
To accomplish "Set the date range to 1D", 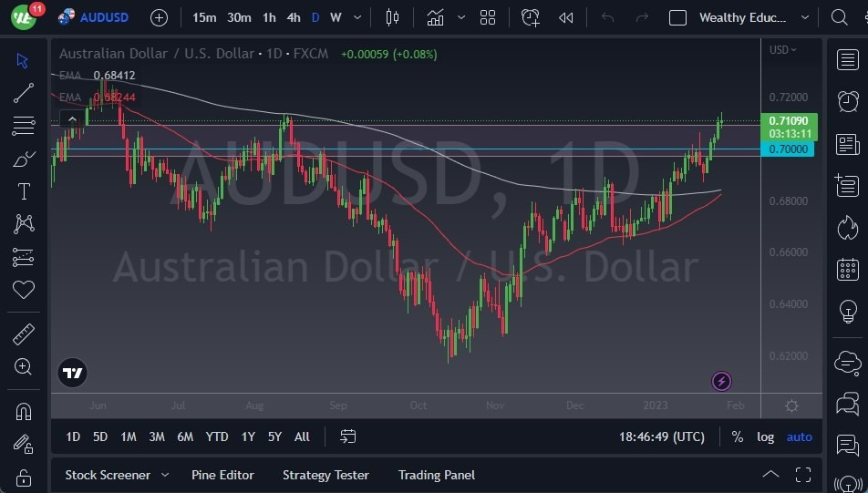I will 73,437.
